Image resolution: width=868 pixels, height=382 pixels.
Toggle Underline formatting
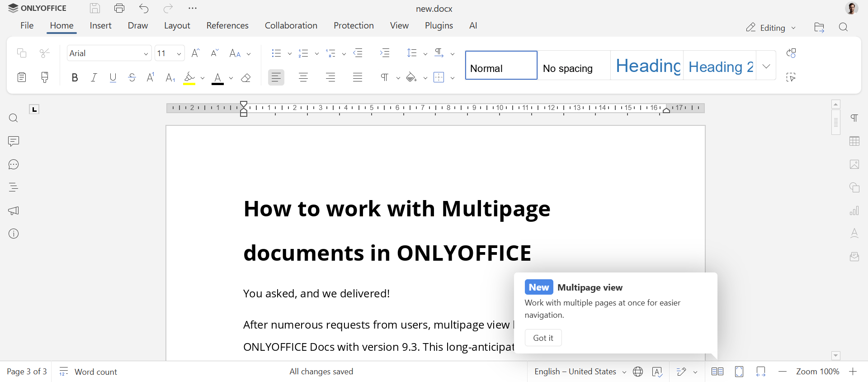click(x=113, y=77)
